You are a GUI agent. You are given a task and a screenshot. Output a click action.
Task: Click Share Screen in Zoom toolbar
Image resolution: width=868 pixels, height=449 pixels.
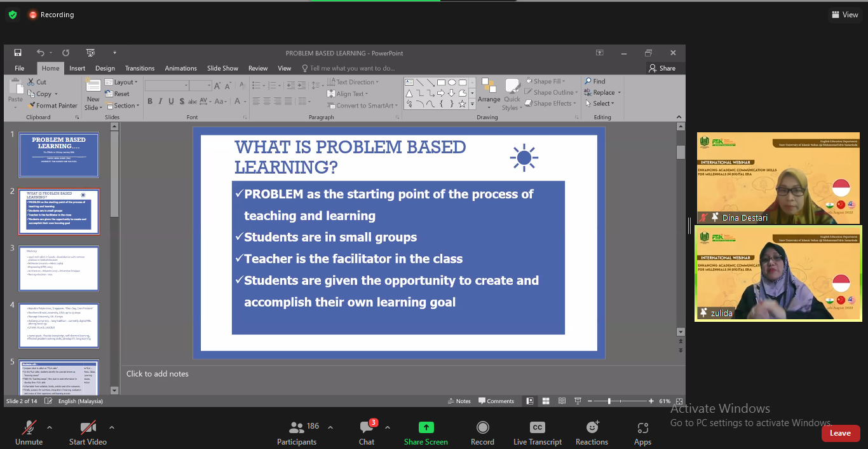tap(426, 433)
